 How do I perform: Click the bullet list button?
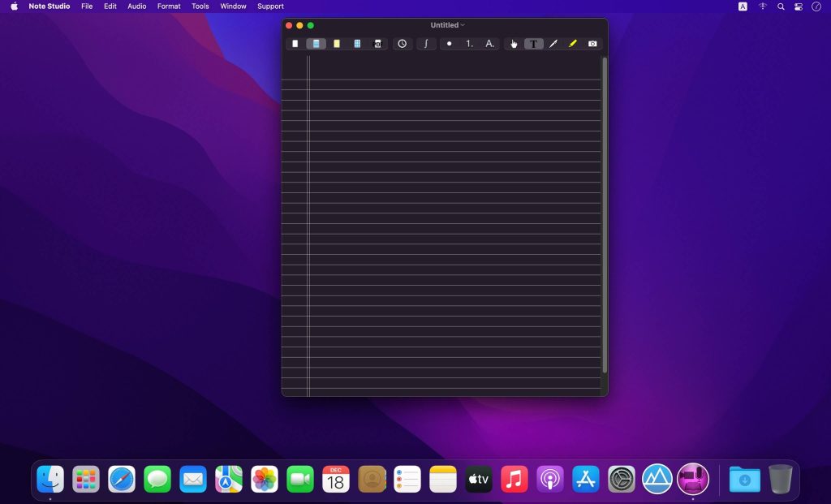click(x=450, y=44)
